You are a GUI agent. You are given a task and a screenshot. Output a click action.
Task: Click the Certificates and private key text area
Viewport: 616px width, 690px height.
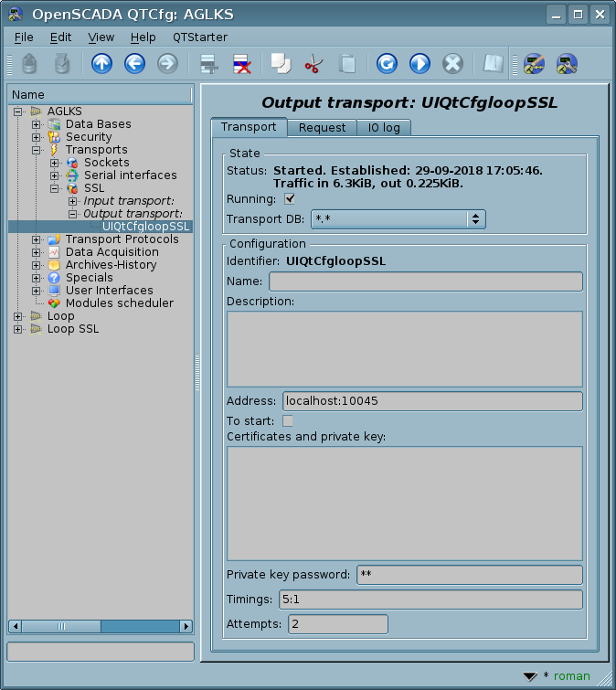pyautogui.click(x=404, y=504)
